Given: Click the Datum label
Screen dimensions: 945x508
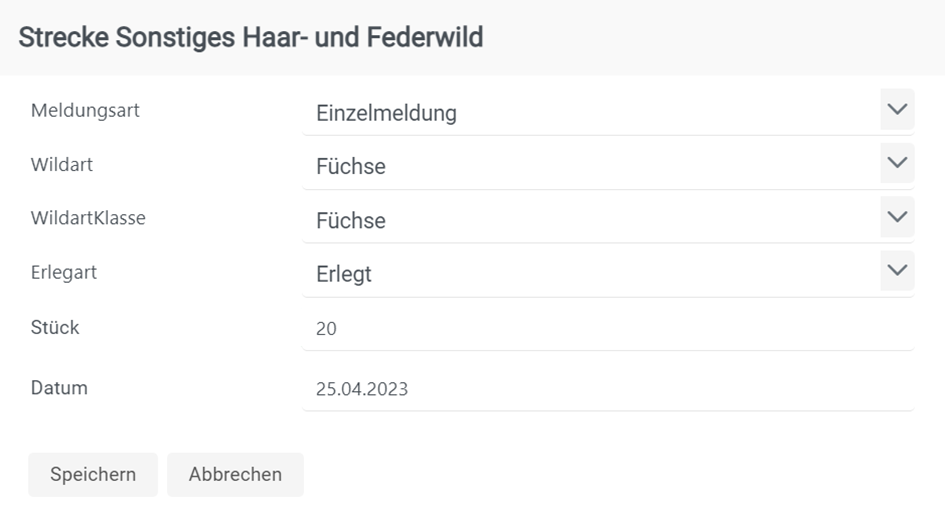Looking at the screenshot, I should [x=59, y=388].
